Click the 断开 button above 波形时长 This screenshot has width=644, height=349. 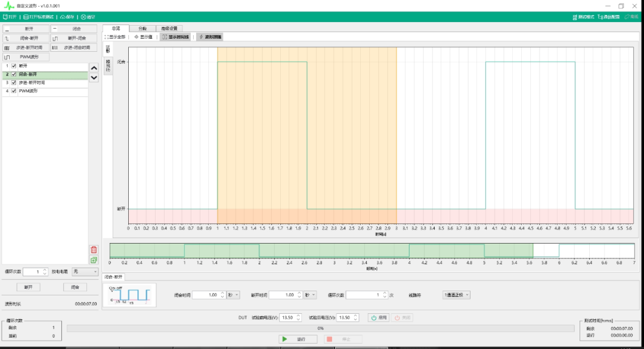(28, 287)
